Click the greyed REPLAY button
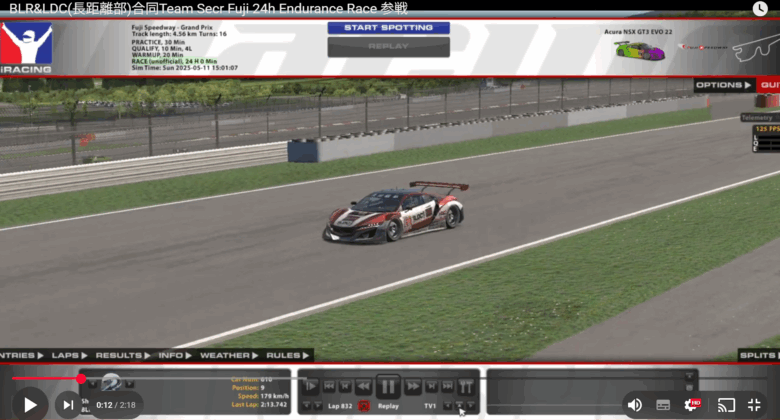Image resolution: width=780 pixels, height=420 pixels. (389, 47)
